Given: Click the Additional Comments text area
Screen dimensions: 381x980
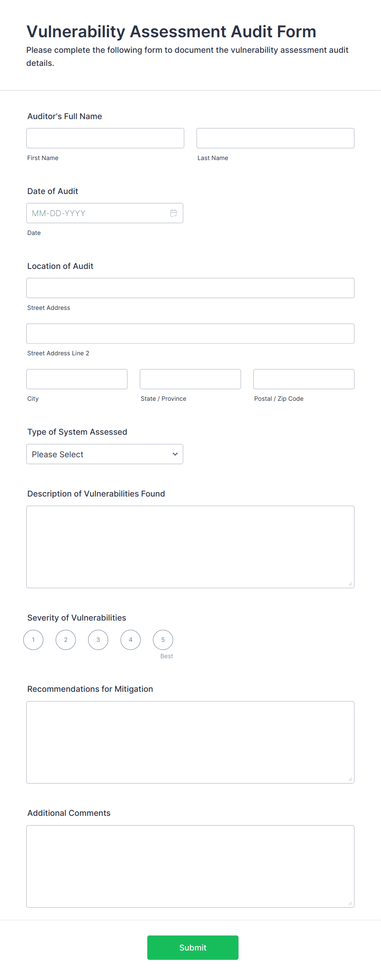Looking at the screenshot, I should pyautogui.click(x=190, y=866).
